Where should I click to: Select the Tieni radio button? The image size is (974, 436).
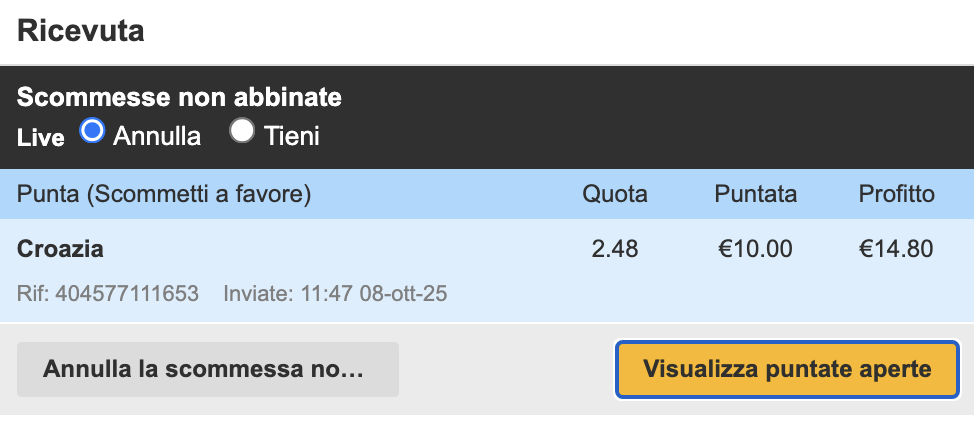click(243, 131)
